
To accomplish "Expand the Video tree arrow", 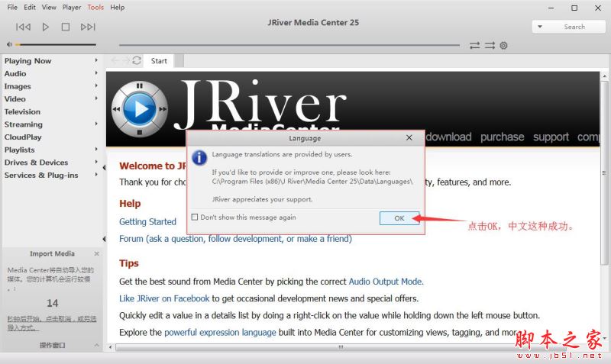I will (96, 98).
